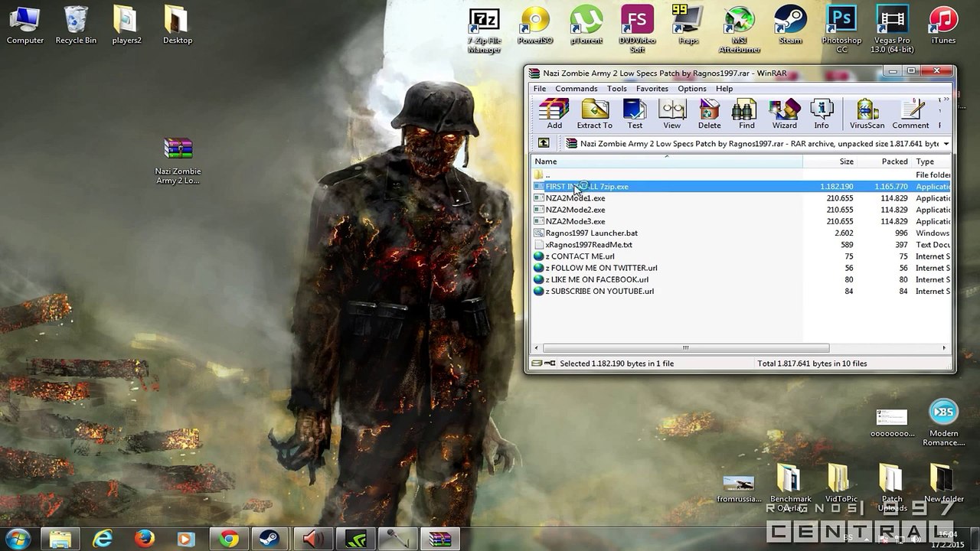Open the File menu
980x551 pixels.
(540, 89)
